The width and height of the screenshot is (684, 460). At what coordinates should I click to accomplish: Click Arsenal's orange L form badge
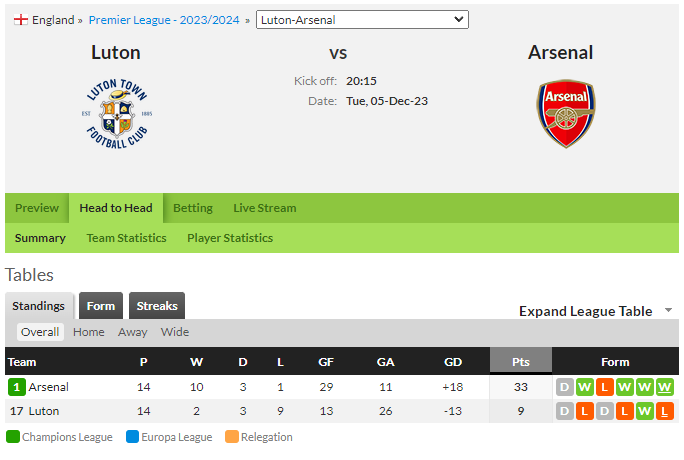click(x=605, y=387)
